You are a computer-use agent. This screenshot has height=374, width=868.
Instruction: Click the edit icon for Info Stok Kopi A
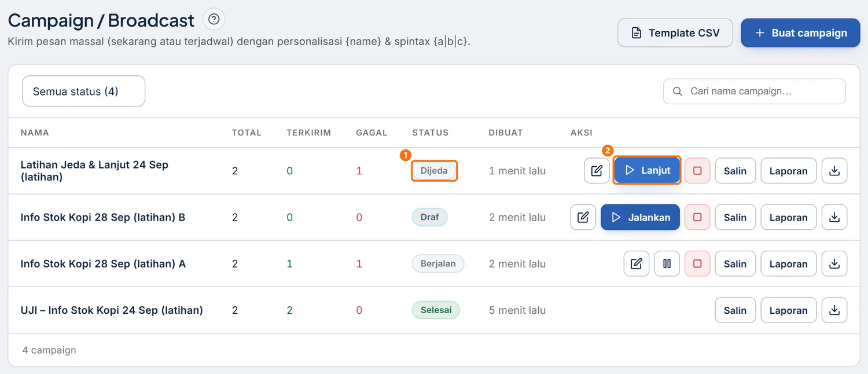point(637,263)
